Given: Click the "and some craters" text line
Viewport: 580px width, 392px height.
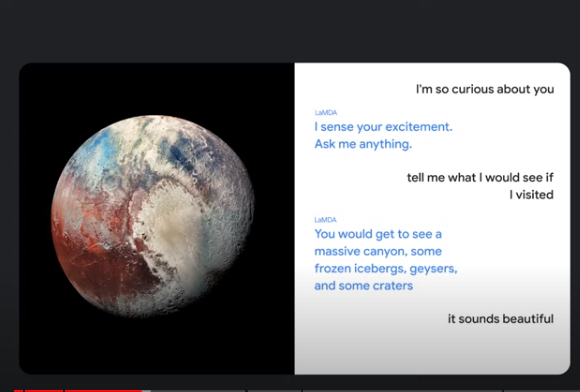Looking at the screenshot, I should [364, 285].
